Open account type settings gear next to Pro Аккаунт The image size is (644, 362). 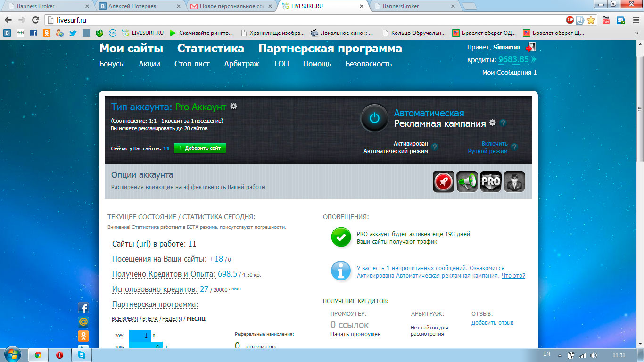pyautogui.click(x=233, y=107)
